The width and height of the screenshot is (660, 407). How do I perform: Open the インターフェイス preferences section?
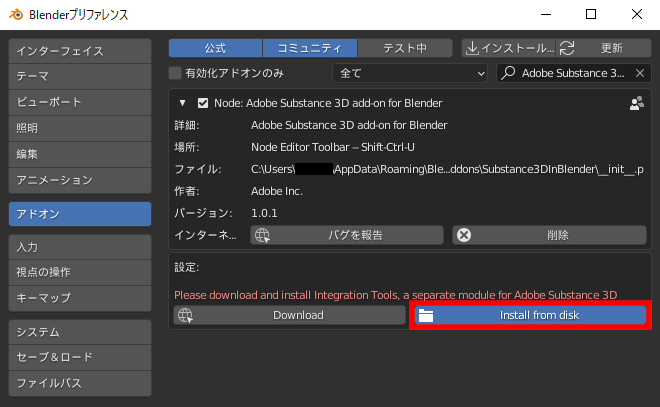(80, 51)
